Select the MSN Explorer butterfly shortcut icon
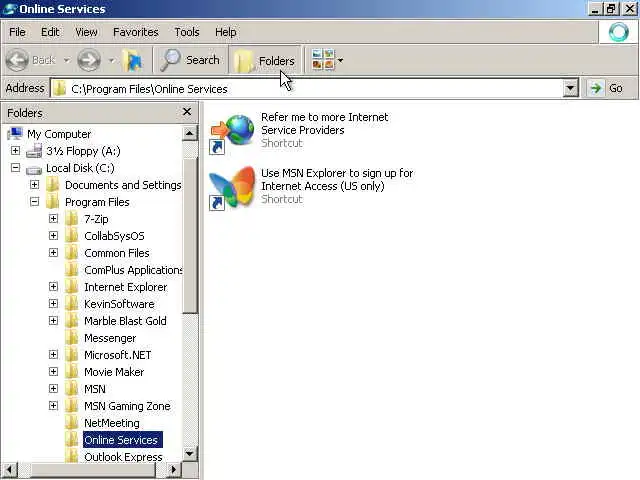Screen dimensions: 640x480 point(232,188)
